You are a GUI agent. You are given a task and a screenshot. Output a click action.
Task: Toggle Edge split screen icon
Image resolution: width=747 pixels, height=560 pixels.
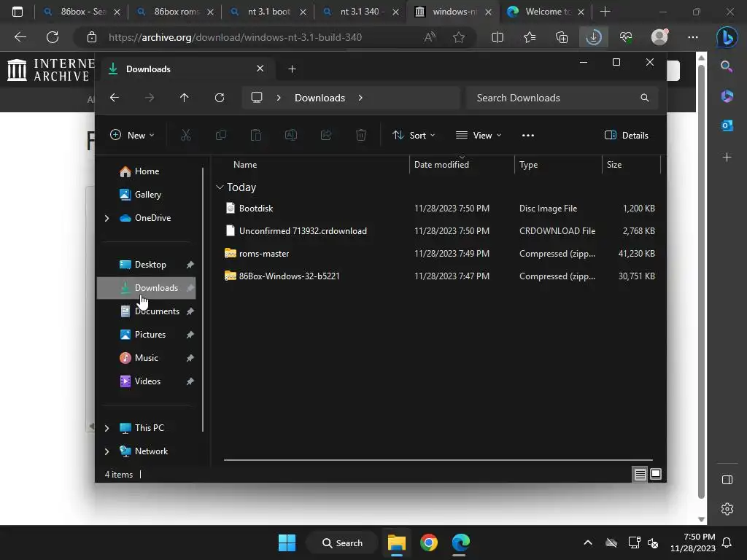[x=498, y=37]
